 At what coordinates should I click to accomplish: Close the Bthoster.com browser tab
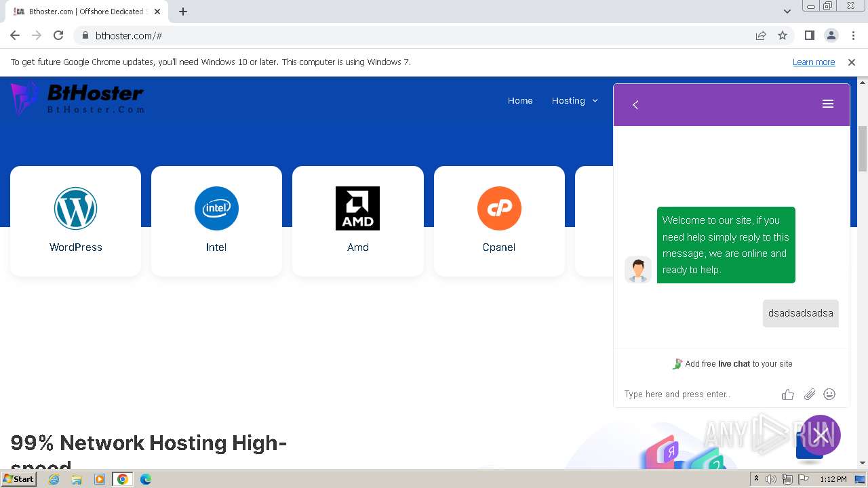tap(157, 12)
